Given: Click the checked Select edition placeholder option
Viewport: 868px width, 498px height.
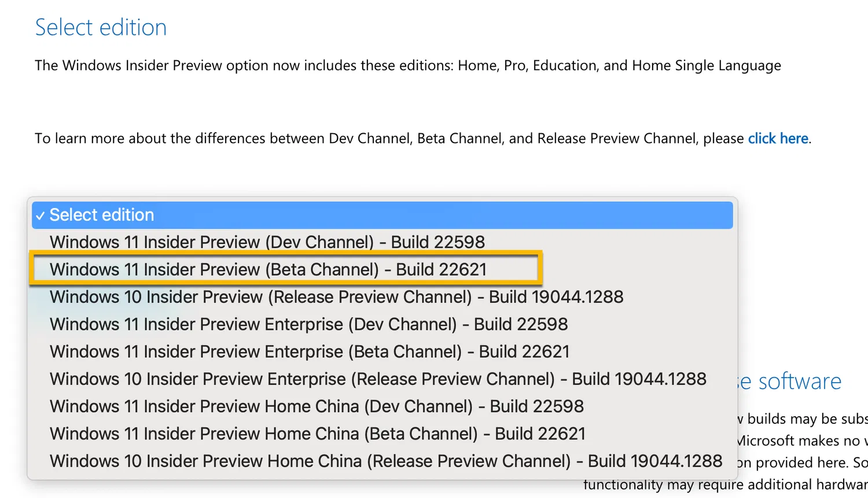Looking at the screenshot, I should click(102, 215).
